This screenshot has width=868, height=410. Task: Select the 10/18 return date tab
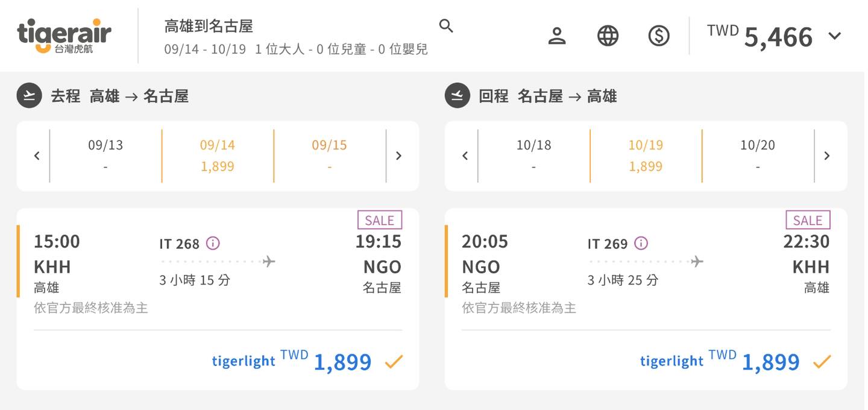coord(533,155)
